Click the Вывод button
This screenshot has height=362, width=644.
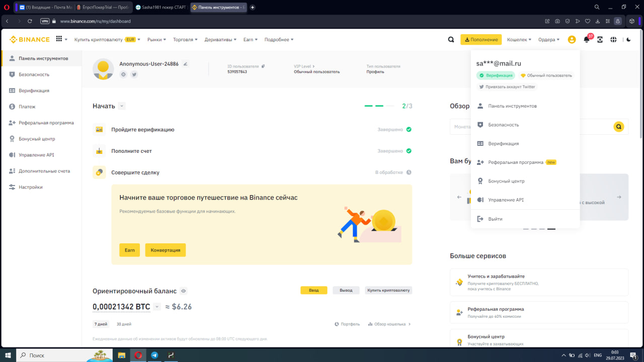point(346,290)
